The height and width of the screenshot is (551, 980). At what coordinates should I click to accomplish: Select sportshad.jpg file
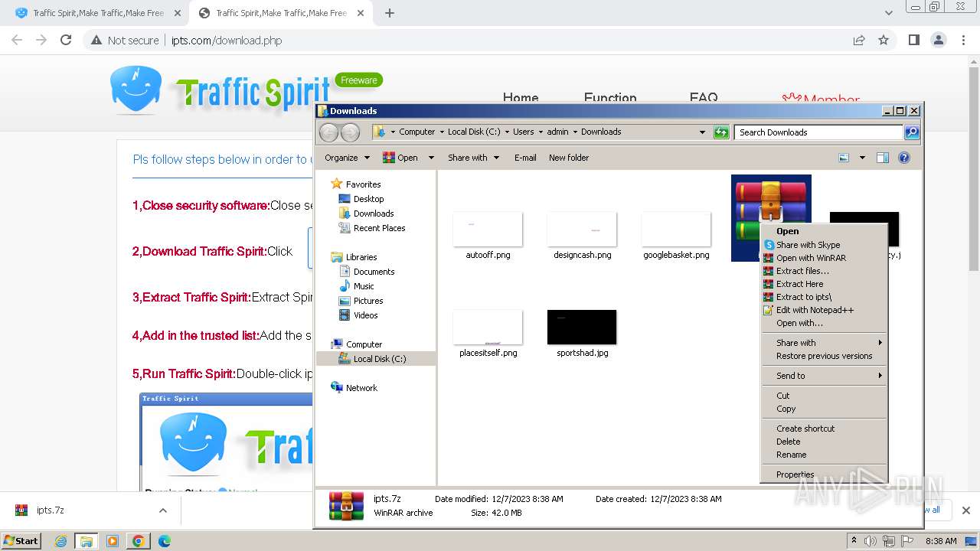pyautogui.click(x=582, y=334)
